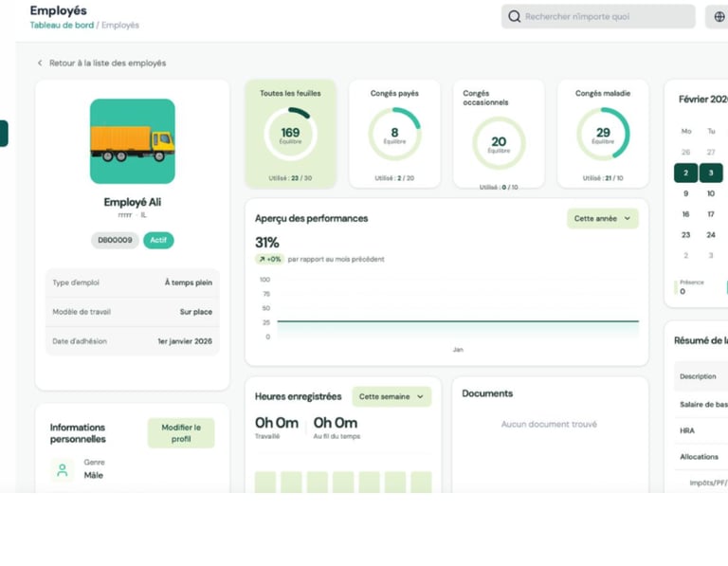Image resolution: width=728 pixels, height=566 pixels.
Task: Open the 'Cette semaine' dropdown
Action: point(391,396)
